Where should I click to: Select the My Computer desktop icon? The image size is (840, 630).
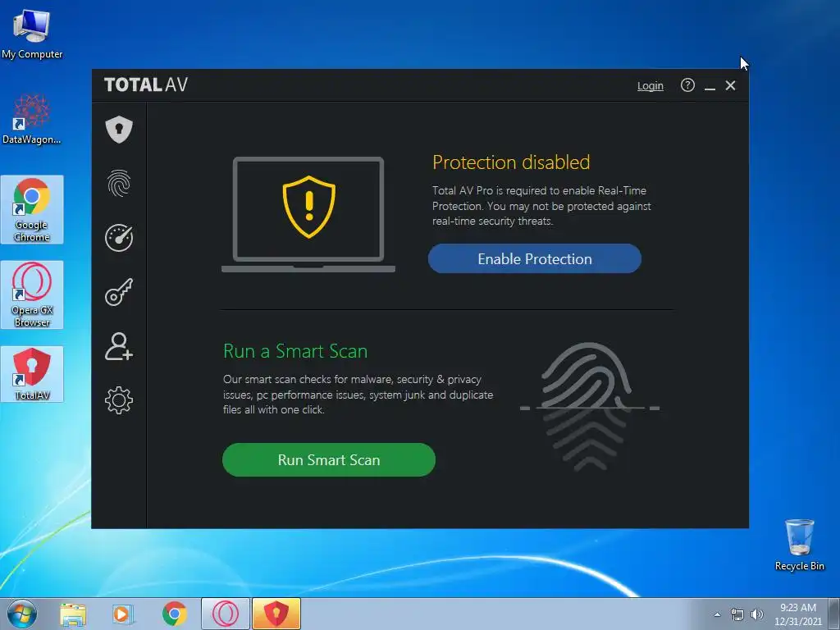click(x=32, y=34)
